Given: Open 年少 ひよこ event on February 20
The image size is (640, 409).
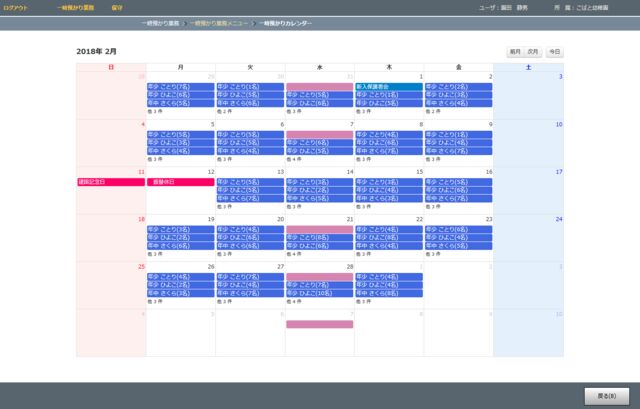Looking at the screenshot, I should [250, 238].
